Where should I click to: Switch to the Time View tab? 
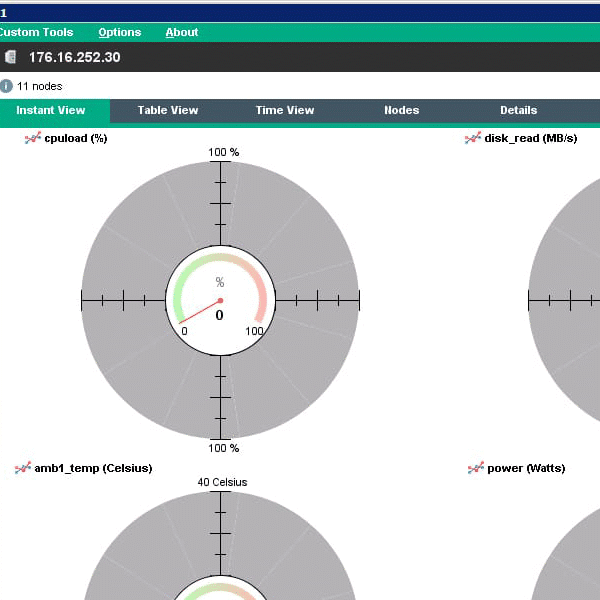click(x=285, y=110)
